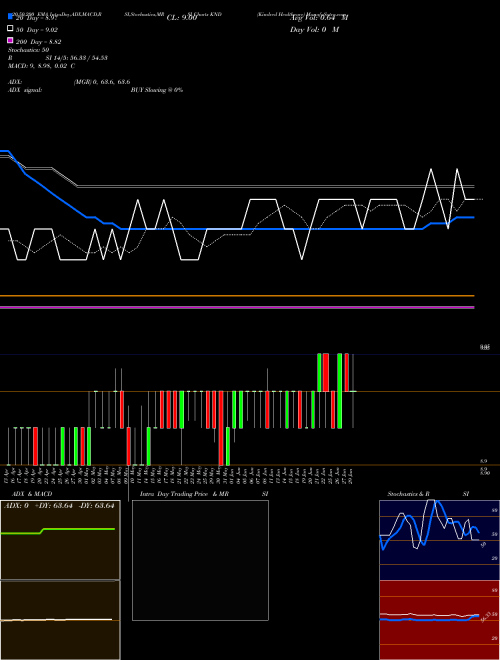Click the 'Intra Day Trading Price & MR' title

pyautogui.click(x=184, y=494)
